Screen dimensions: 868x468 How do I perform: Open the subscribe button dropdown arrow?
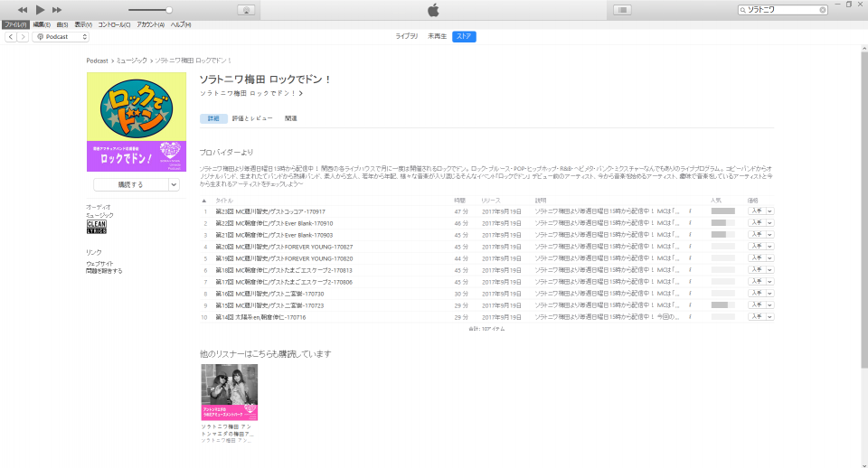pyautogui.click(x=174, y=185)
